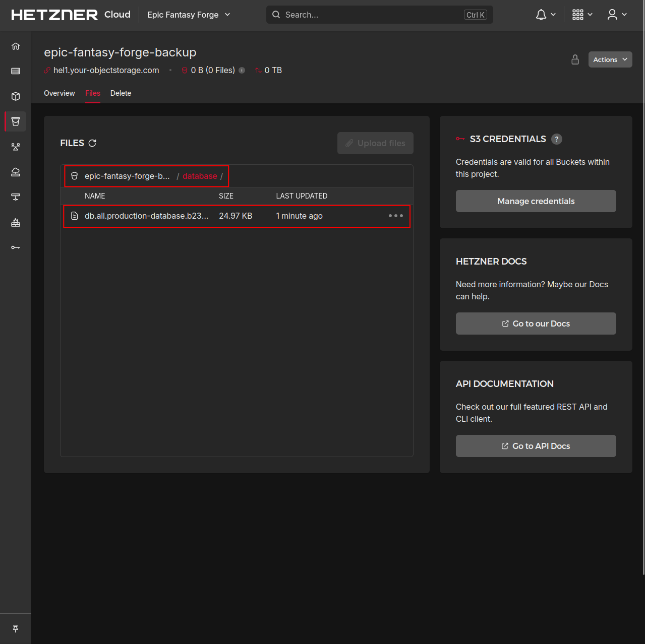This screenshot has width=645, height=644.
Task: Show the S3 Credentials help question mark
Action: 557,139
